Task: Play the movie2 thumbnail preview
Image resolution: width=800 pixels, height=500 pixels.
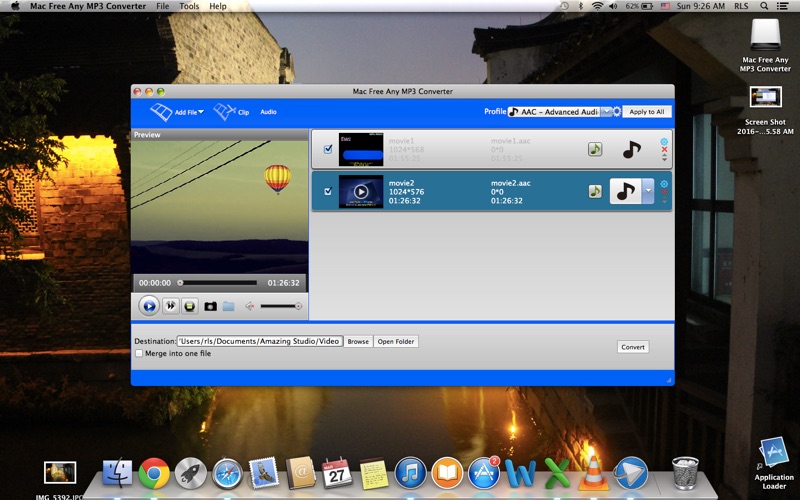Action: click(x=361, y=192)
